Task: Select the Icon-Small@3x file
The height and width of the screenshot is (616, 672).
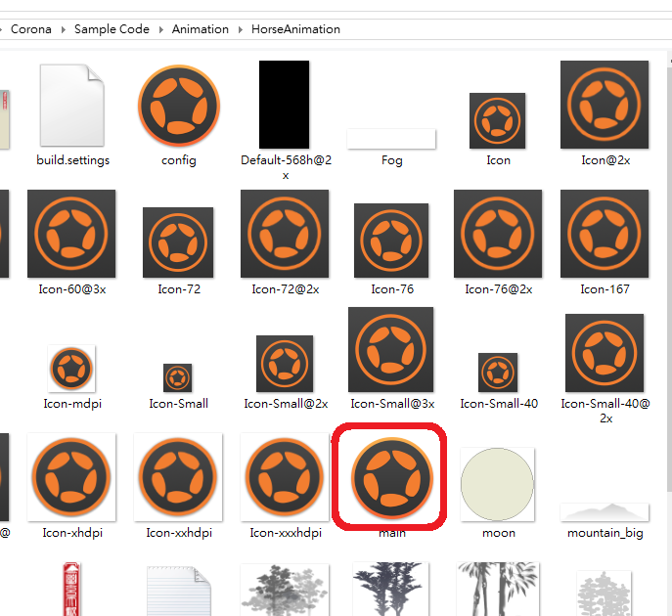Action: [391, 349]
